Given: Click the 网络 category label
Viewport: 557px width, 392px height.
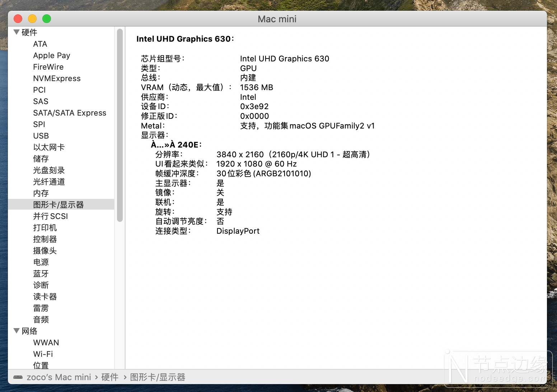Looking at the screenshot, I should 29,331.
